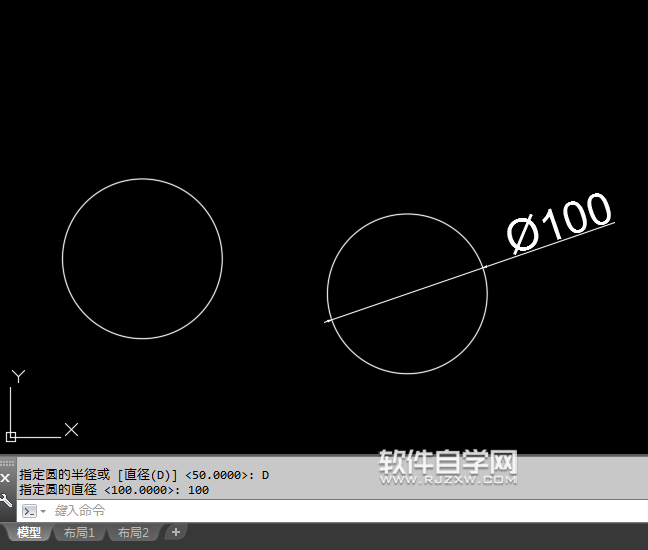Click the UCS origin icon square
This screenshot has height=550, width=648.
click(x=11, y=437)
